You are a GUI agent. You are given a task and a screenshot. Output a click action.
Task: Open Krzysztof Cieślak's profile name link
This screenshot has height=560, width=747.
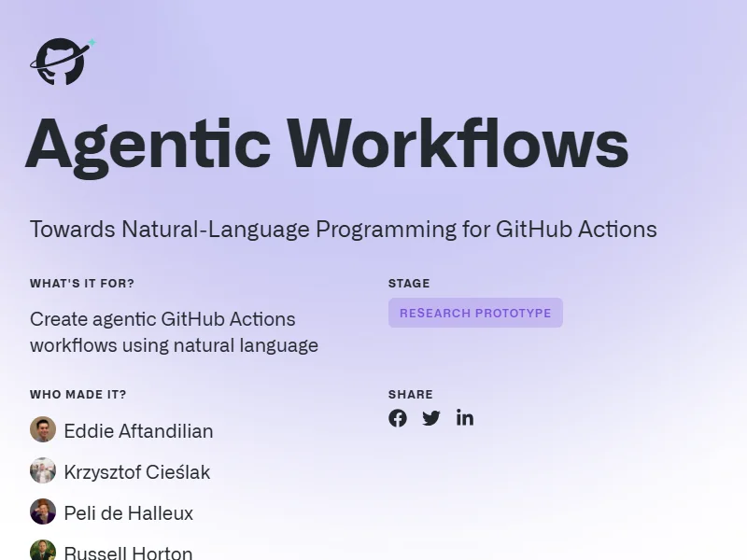click(137, 472)
